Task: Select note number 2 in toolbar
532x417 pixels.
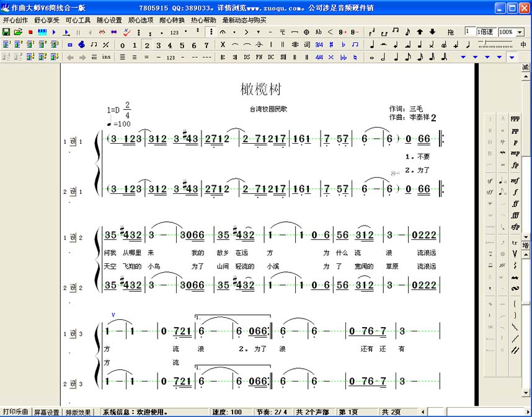Action: pos(146,45)
